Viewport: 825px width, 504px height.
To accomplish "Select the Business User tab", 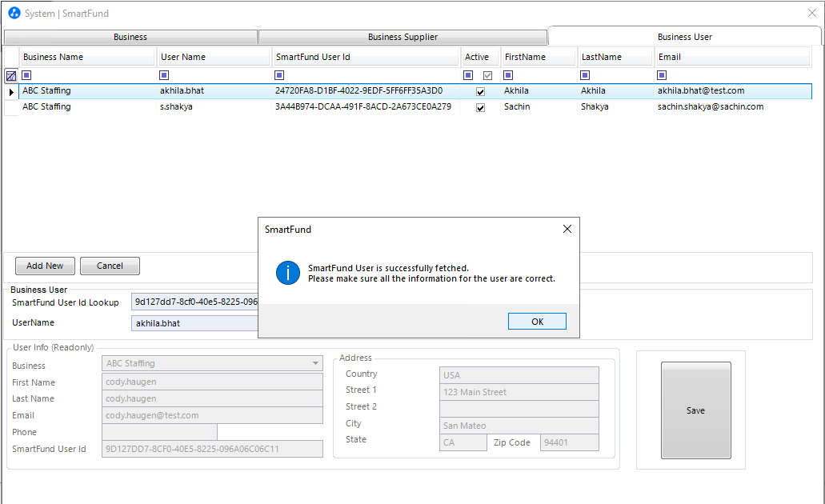I will click(x=684, y=36).
